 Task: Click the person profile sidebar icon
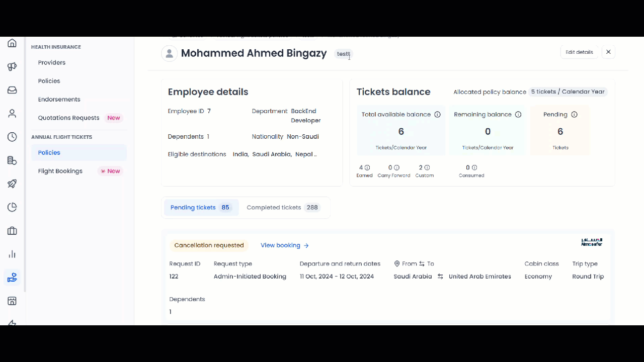[12, 114]
